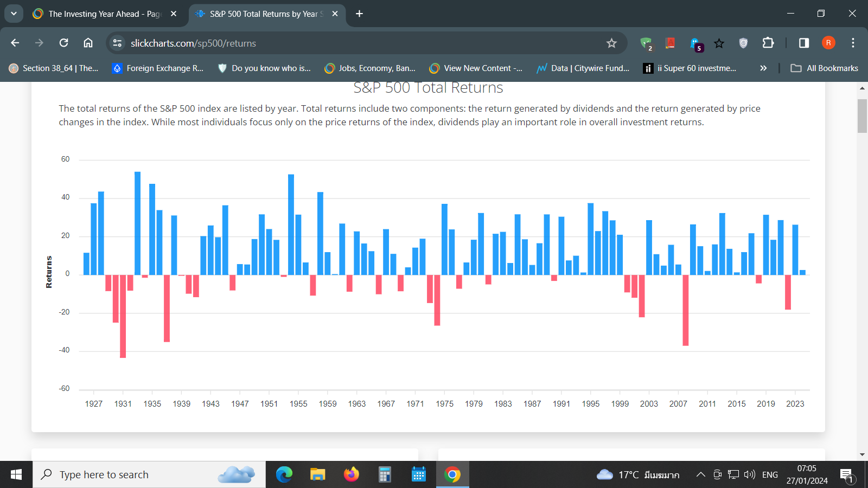Click the Type here to search box
The width and height of the screenshot is (868, 488).
tap(149, 475)
